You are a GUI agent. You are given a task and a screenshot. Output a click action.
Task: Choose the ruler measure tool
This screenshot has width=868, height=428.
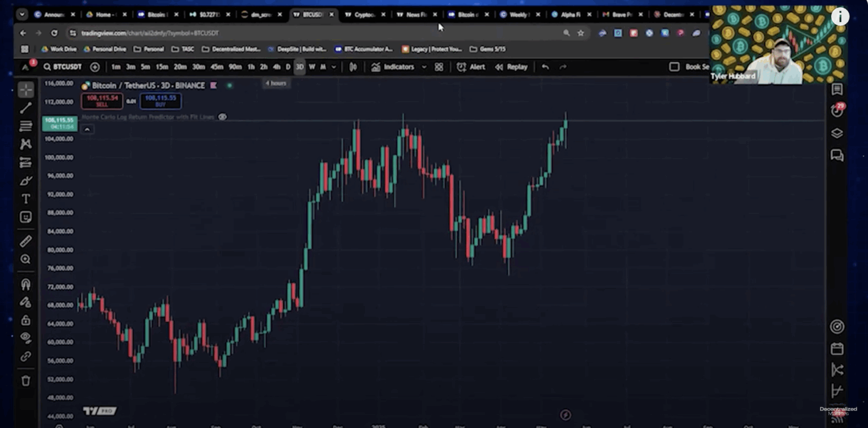26,241
